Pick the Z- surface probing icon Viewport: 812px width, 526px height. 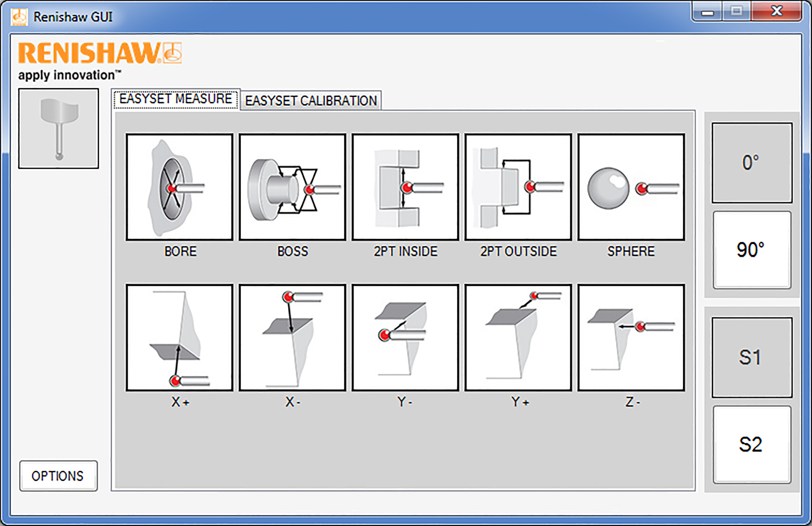click(631, 337)
